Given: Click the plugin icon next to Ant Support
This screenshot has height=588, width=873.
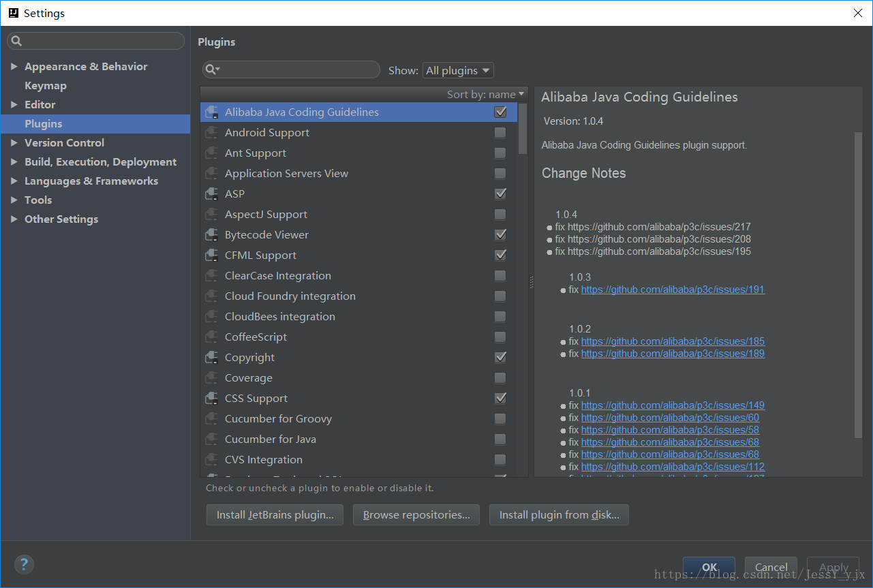Looking at the screenshot, I should 212,153.
